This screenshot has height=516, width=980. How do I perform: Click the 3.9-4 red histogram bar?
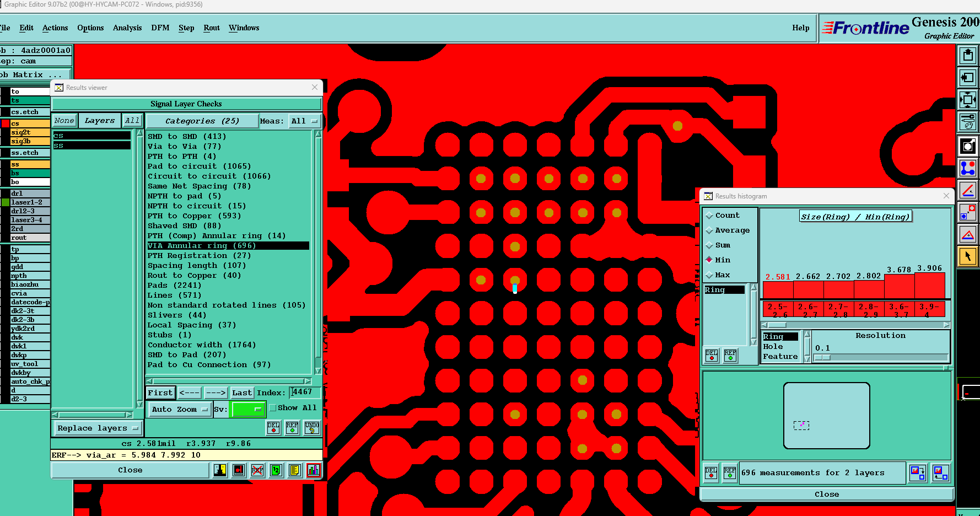click(x=930, y=286)
